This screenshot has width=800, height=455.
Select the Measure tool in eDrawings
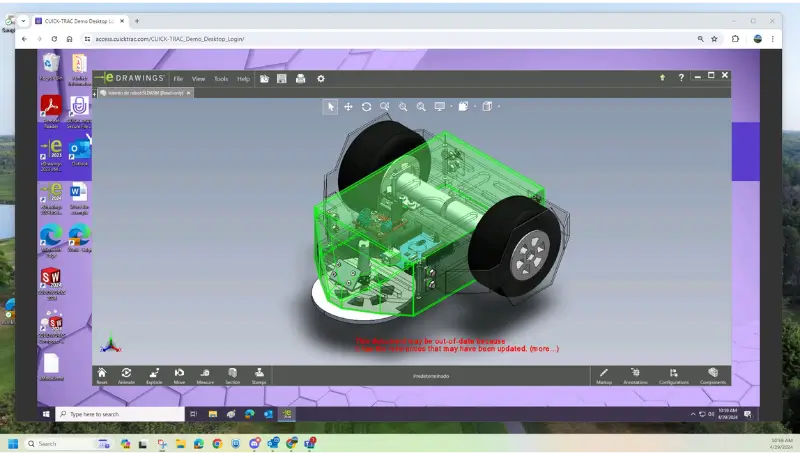[205, 376]
